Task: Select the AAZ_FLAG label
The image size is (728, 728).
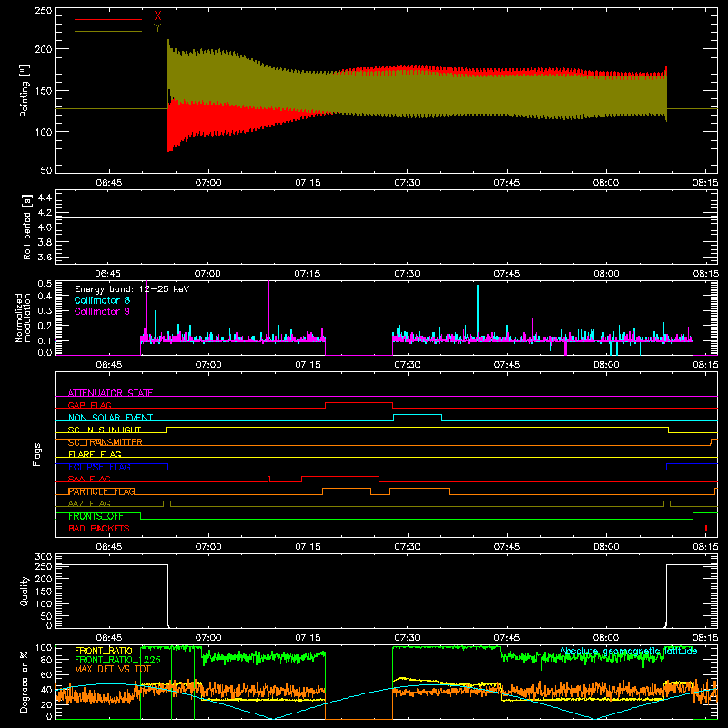Action: coord(89,503)
